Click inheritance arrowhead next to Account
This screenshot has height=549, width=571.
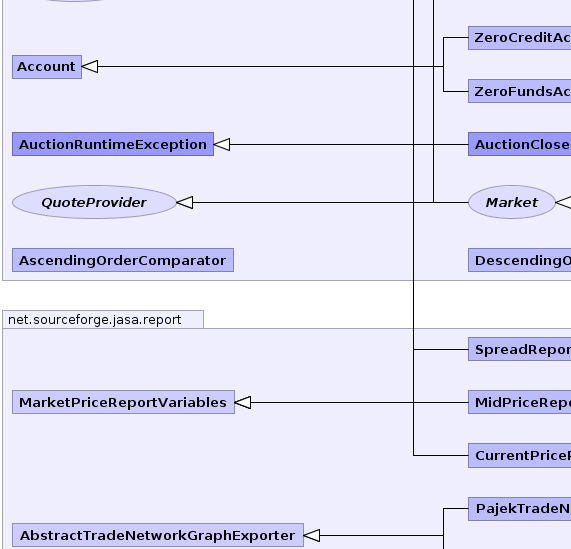click(90, 67)
